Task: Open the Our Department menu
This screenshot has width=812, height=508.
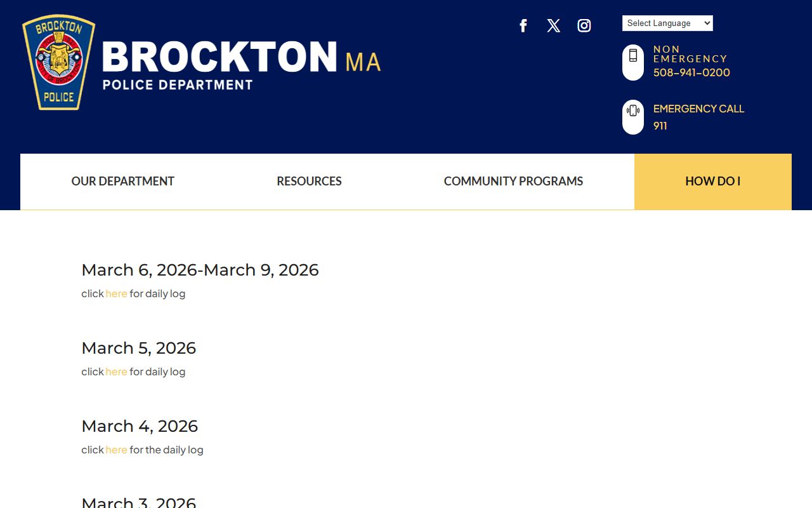Action: click(x=122, y=182)
